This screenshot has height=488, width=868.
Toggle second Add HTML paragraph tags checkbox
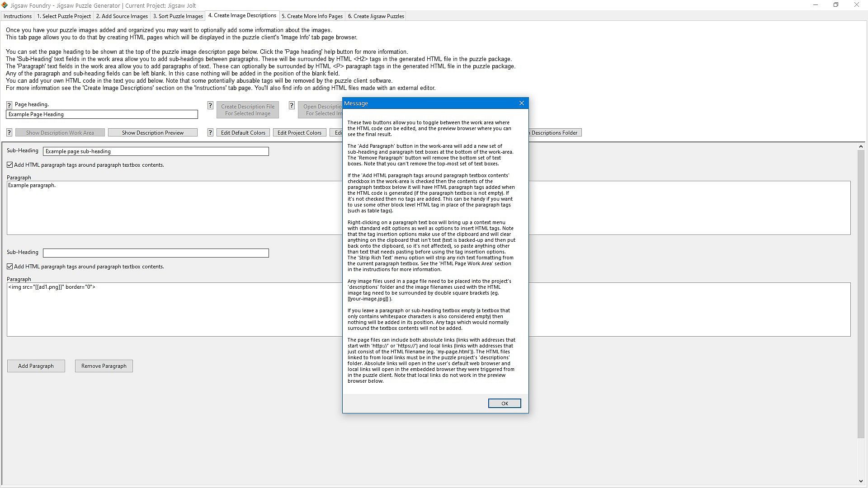pos(10,267)
